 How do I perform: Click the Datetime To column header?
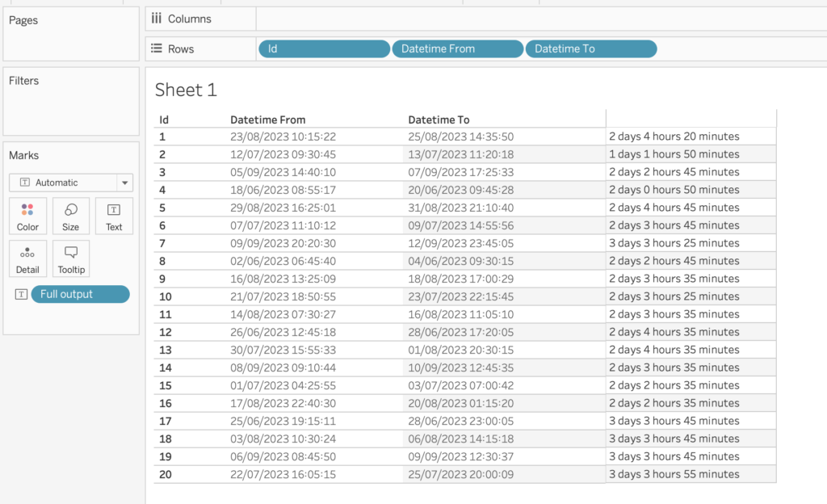439,120
